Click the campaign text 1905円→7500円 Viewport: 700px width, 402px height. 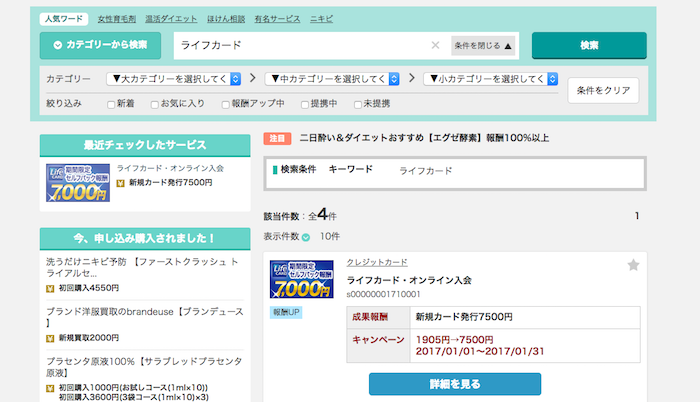point(454,340)
